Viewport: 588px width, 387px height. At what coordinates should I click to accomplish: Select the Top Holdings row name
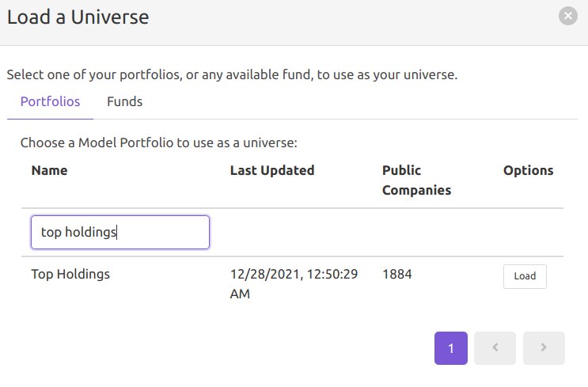coord(70,275)
